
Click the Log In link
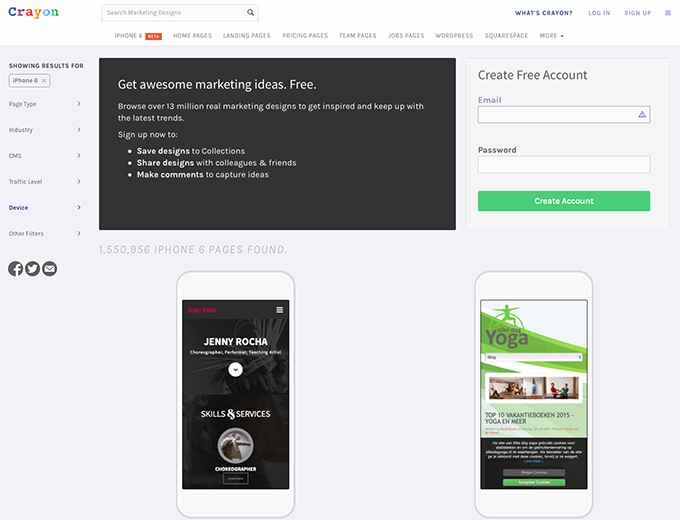[599, 13]
